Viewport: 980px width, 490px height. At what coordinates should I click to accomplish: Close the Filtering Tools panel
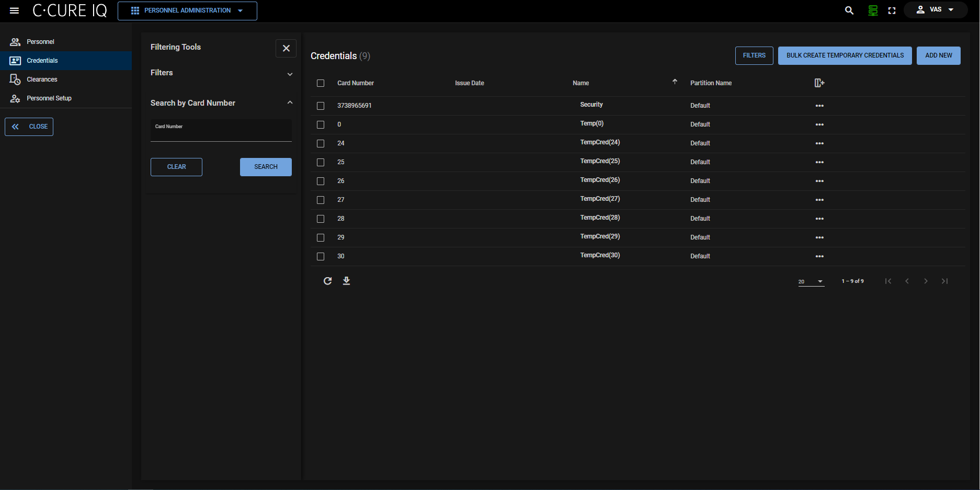(286, 48)
